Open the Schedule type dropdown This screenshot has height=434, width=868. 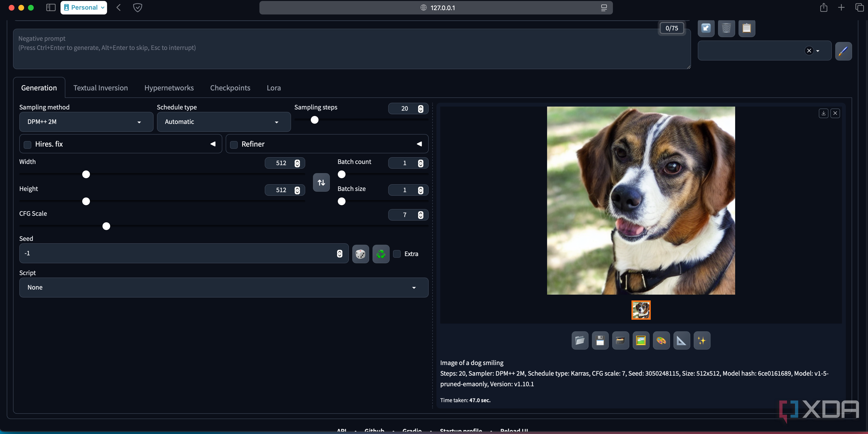coord(224,122)
